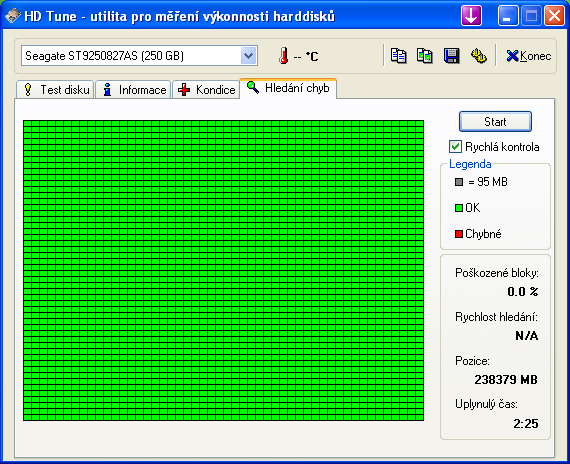
Task: Select the Hledání chyb tab
Action: coord(288,88)
